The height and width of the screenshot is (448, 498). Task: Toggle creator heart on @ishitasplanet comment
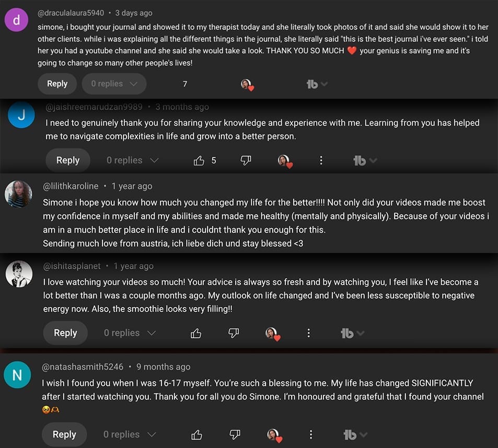[x=272, y=334]
